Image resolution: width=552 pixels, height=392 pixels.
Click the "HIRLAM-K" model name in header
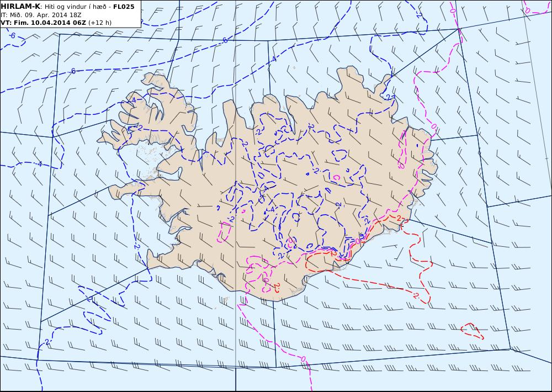click(x=21, y=7)
